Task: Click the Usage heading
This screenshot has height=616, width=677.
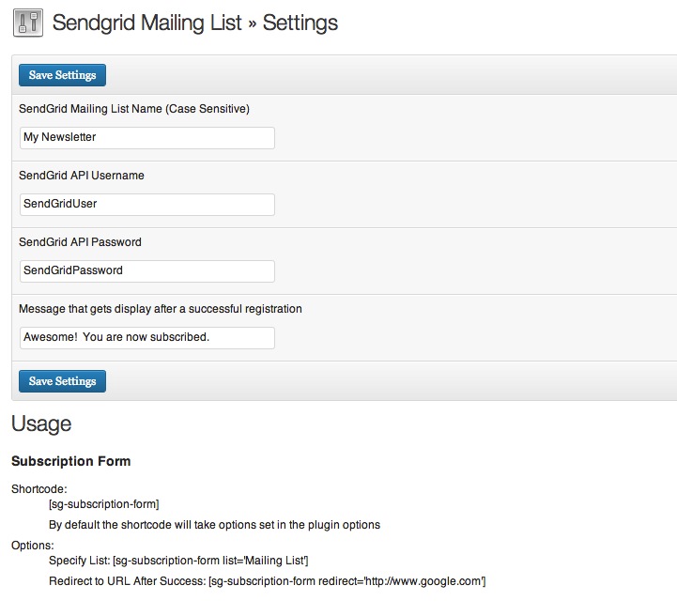Action: click(41, 423)
